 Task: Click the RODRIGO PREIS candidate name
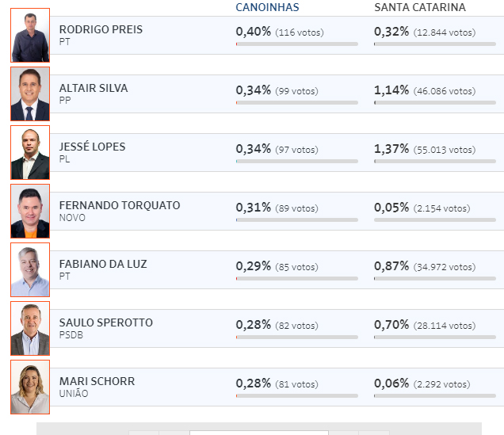click(x=101, y=29)
